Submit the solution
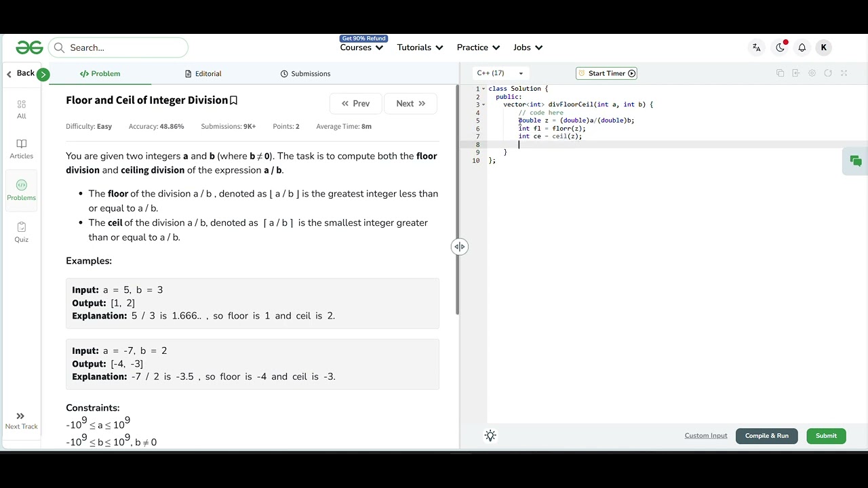 click(x=826, y=436)
